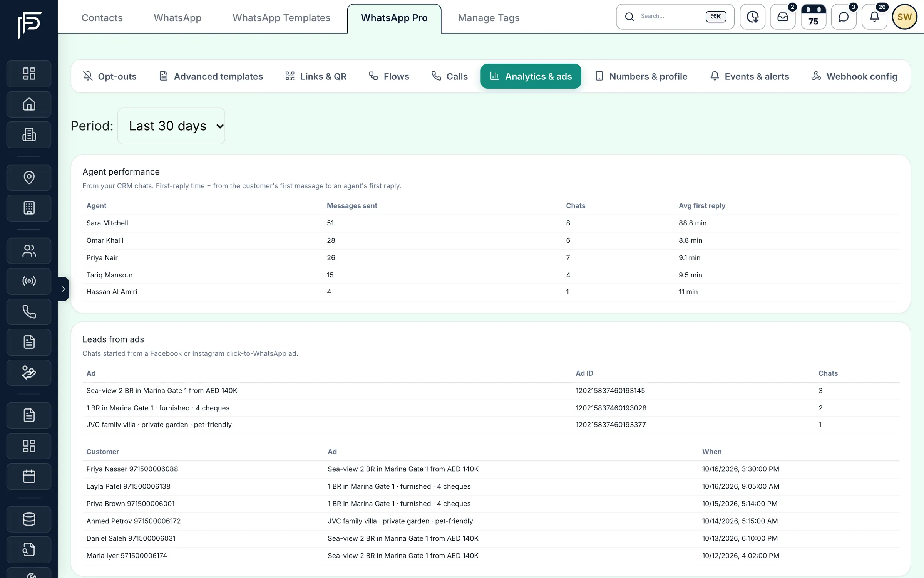Image resolution: width=924 pixels, height=578 pixels.
Task: Select customer Priya Brown 971500006001
Action: 131,504
